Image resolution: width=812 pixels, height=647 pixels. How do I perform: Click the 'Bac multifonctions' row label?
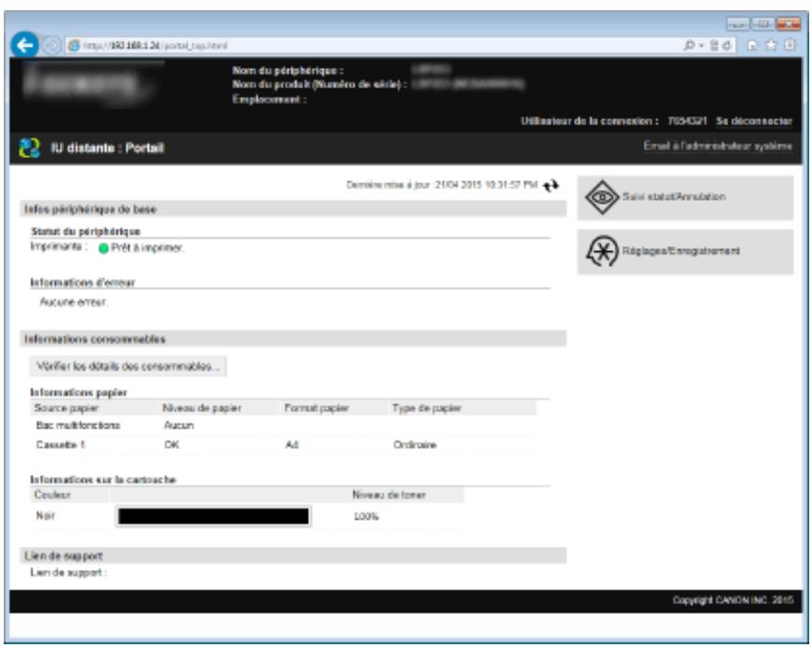click(x=78, y=426)
